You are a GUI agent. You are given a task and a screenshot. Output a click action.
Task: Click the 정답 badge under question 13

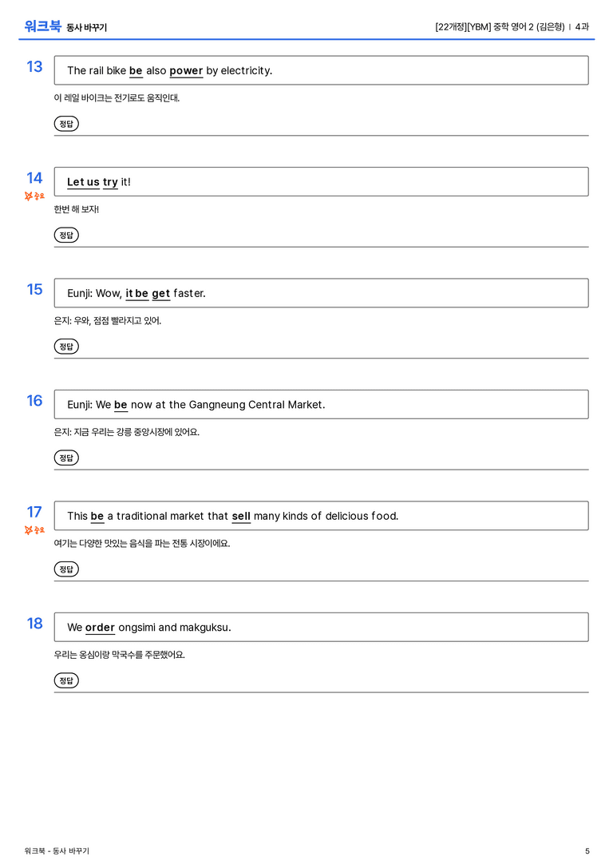click(x=66, y=124)
